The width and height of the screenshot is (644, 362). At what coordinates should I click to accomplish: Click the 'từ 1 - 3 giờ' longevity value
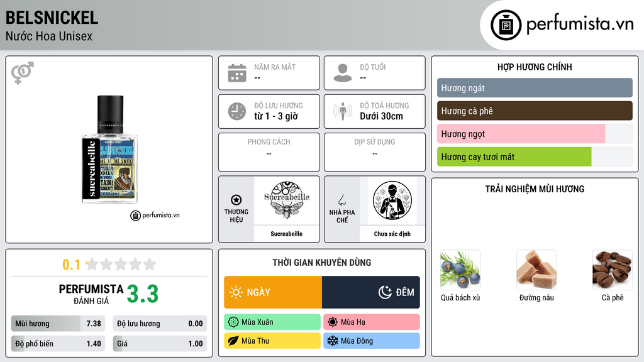[x=276, y=116]
